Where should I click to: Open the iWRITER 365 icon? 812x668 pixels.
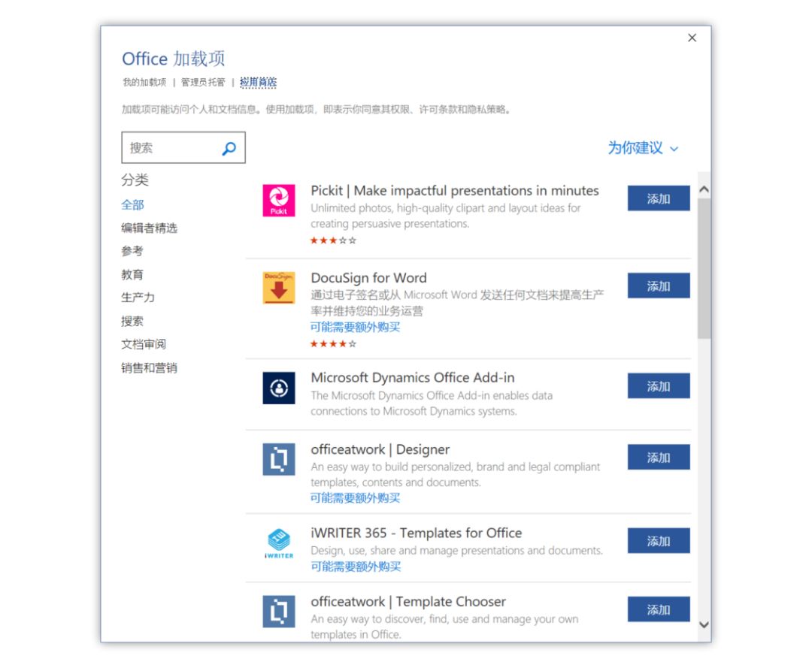[279, 543]
